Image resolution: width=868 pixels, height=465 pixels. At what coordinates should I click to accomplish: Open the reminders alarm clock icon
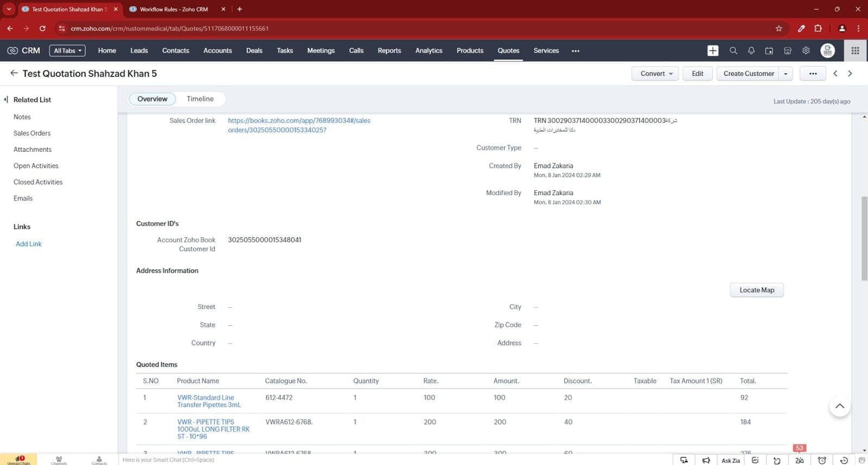822,460
